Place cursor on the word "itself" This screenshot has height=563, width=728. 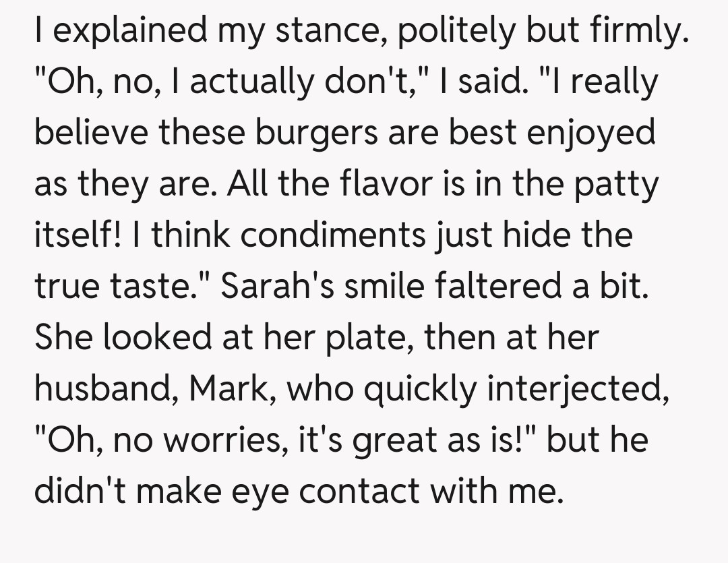click(74, 235)
